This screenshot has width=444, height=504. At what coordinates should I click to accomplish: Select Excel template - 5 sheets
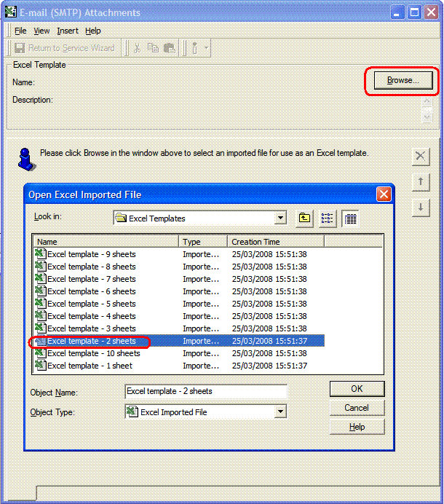coord(92,304)
